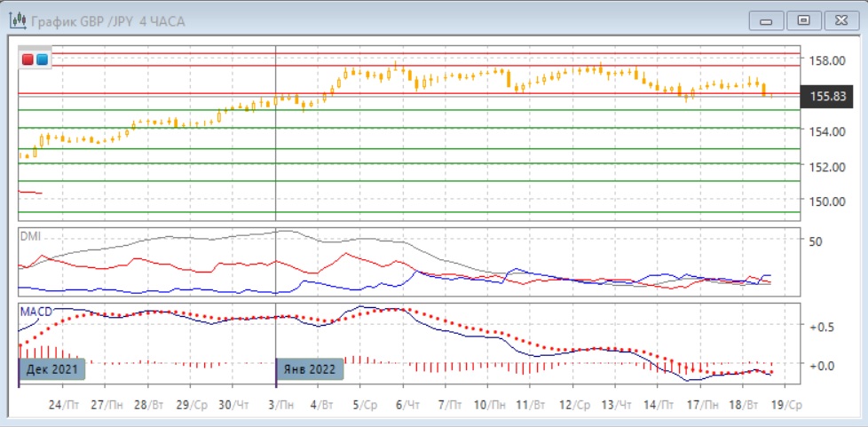Click the Янв 2022 month marker

[x=310, y=368]
